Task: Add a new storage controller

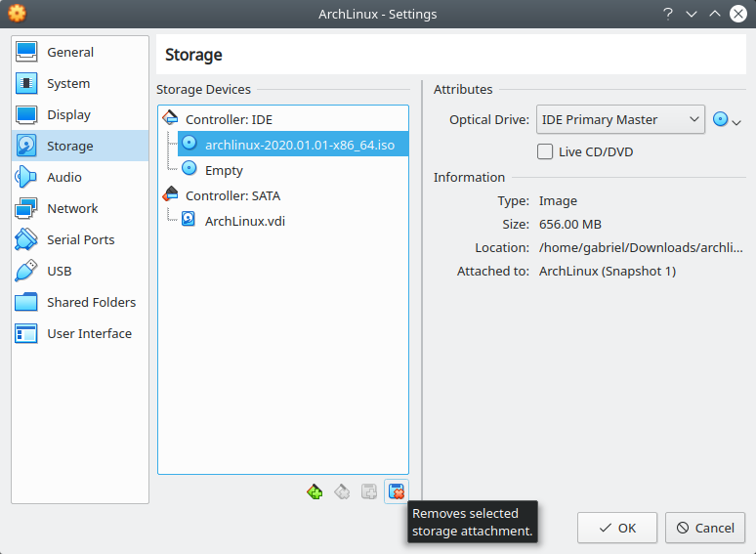Action: click(315, 491)
